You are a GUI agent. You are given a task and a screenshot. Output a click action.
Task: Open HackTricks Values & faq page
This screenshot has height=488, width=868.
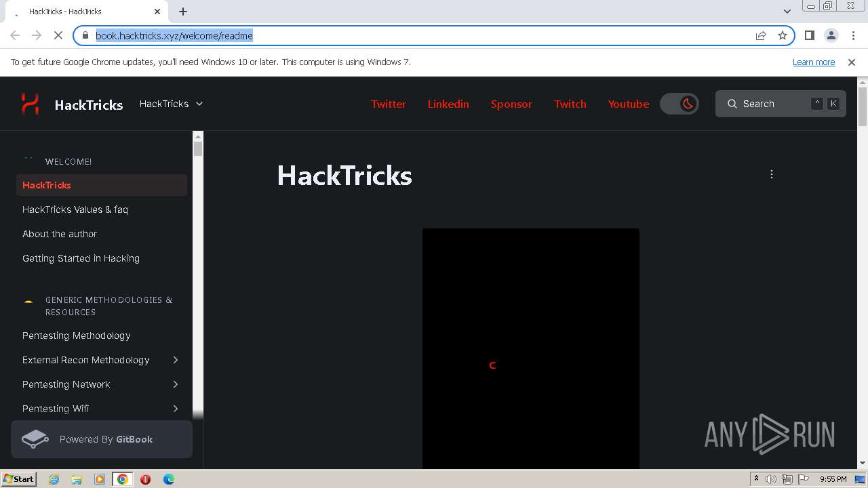[x=102, y=209]
